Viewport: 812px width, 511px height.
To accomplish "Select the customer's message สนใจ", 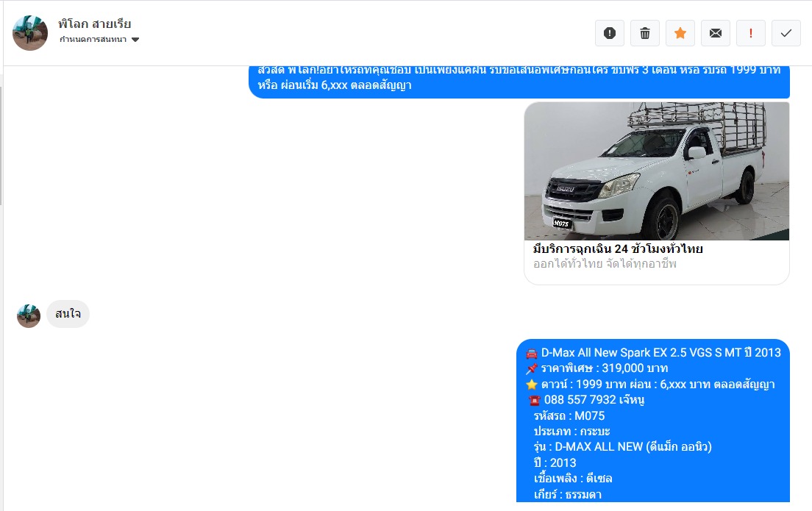I will tap(68, 314).
